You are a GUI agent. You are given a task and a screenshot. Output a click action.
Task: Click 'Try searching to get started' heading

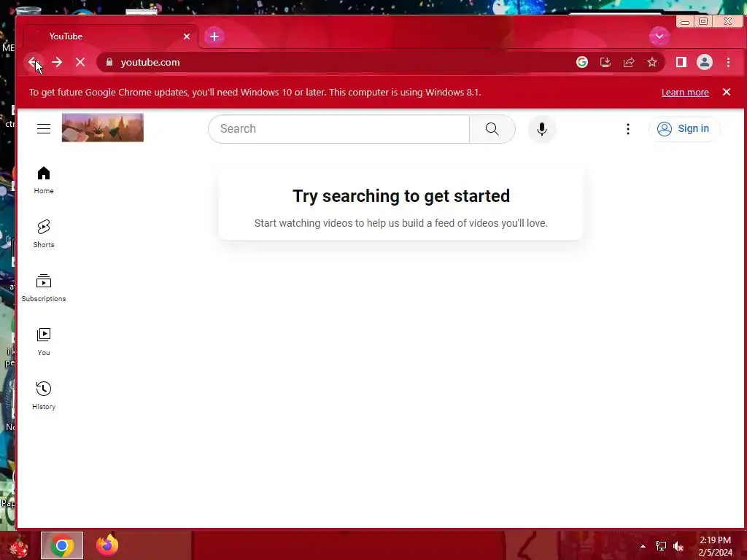pyautogui.click(x=401, y=195)
